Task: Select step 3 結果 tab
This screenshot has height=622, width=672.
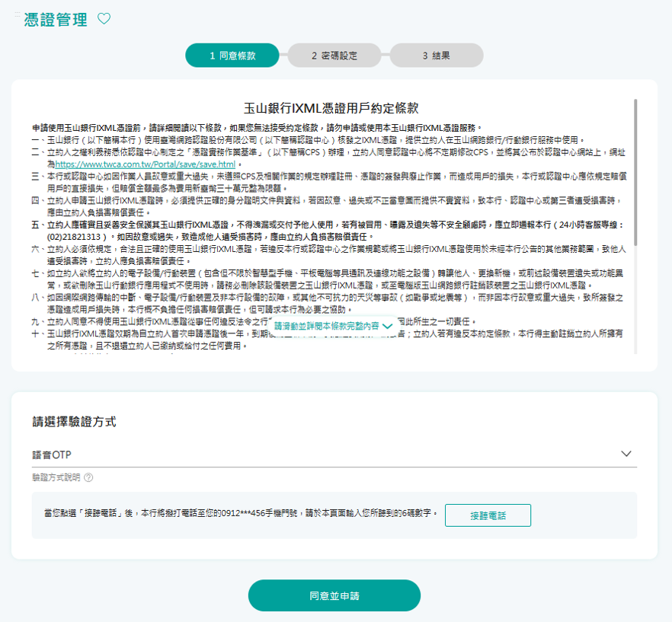Action: [x=437, y=56]
